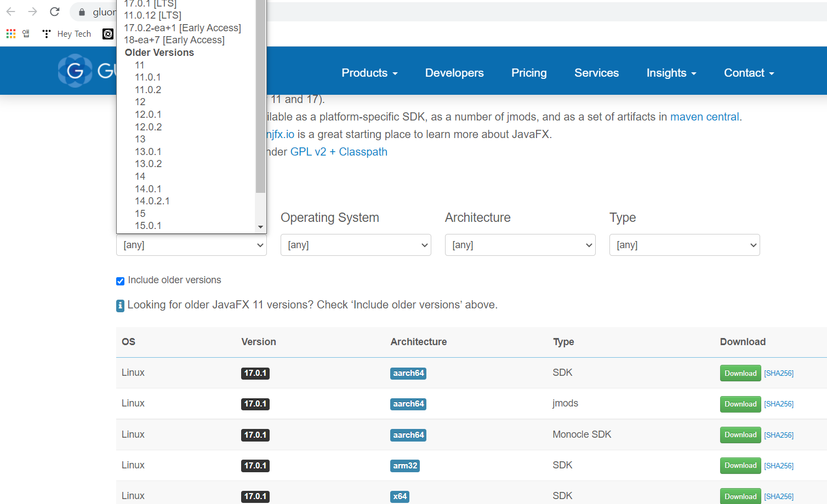
Task: Choose 18-ea+7 Early Access option
Action: pyautogui.click(x=186, y=40)
